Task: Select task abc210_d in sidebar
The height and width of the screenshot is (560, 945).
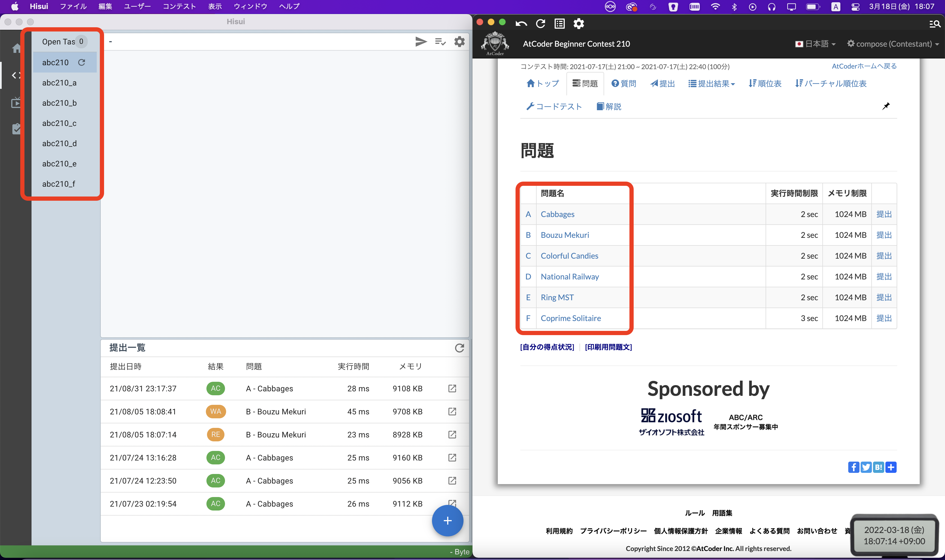Action: pos(59,143)
